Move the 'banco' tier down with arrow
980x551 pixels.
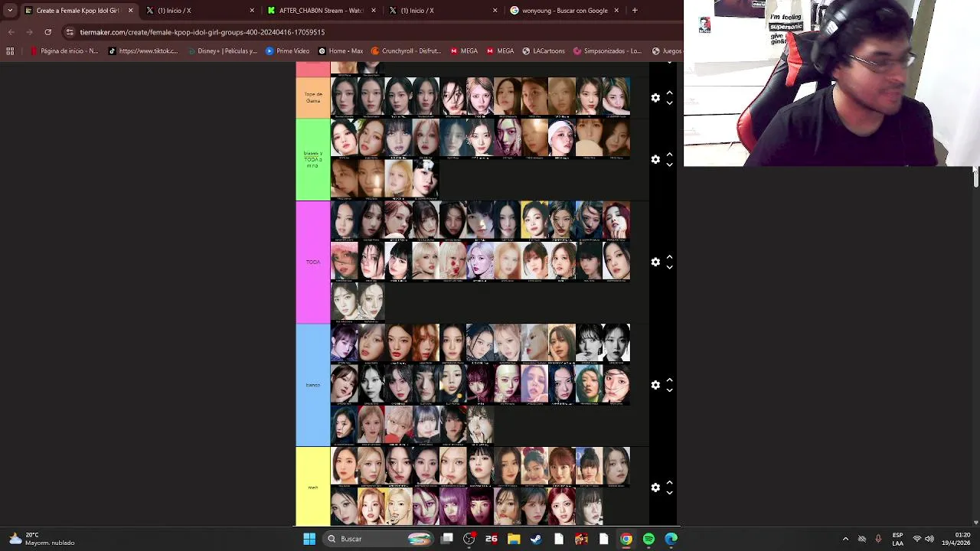669,390
